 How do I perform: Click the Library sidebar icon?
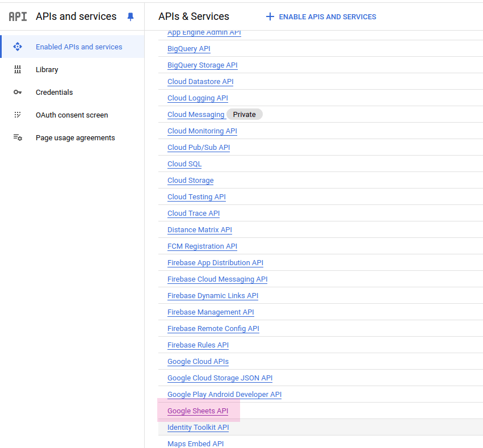(18, 69)
